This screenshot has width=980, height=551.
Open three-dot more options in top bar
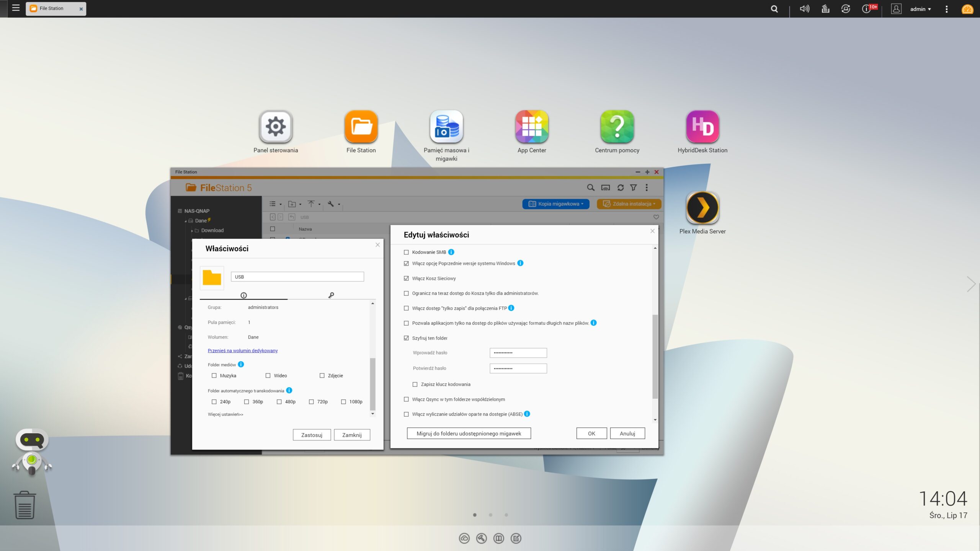pyautogui.click(x=947, y=9)
